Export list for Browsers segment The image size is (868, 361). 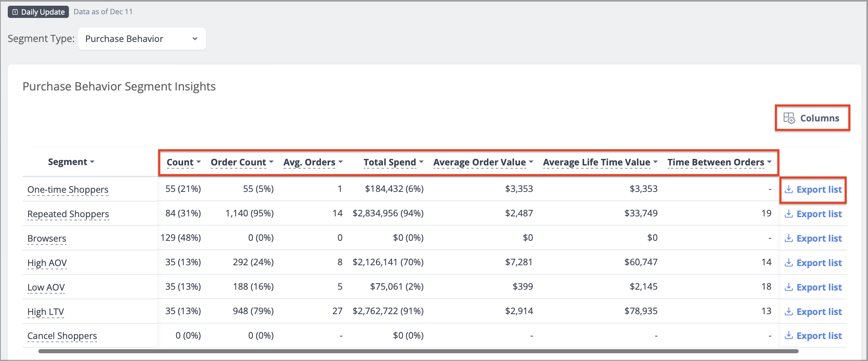click(x=813, y=238)
